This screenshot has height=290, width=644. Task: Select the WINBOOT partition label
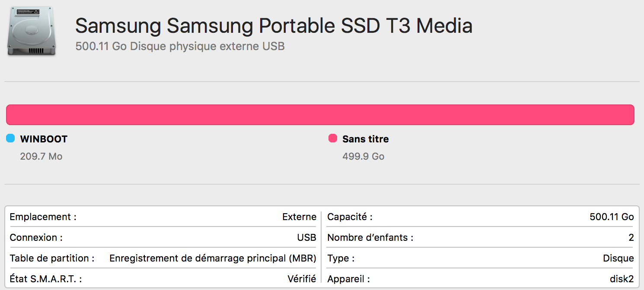click(44, 139)
